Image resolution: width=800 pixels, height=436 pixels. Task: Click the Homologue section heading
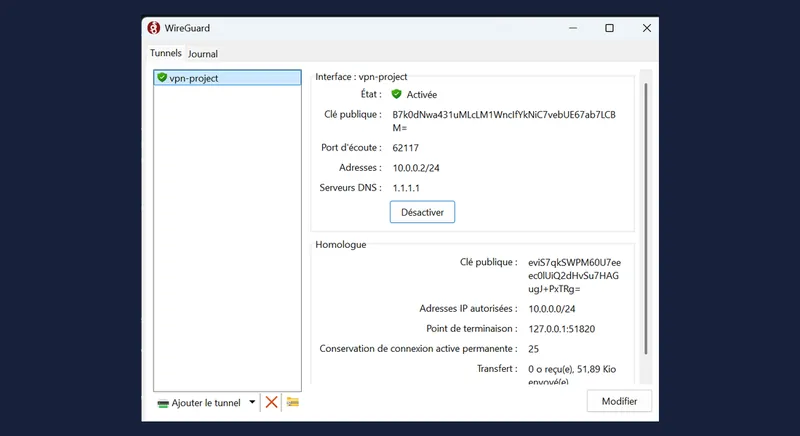click(x=341, y=244)
